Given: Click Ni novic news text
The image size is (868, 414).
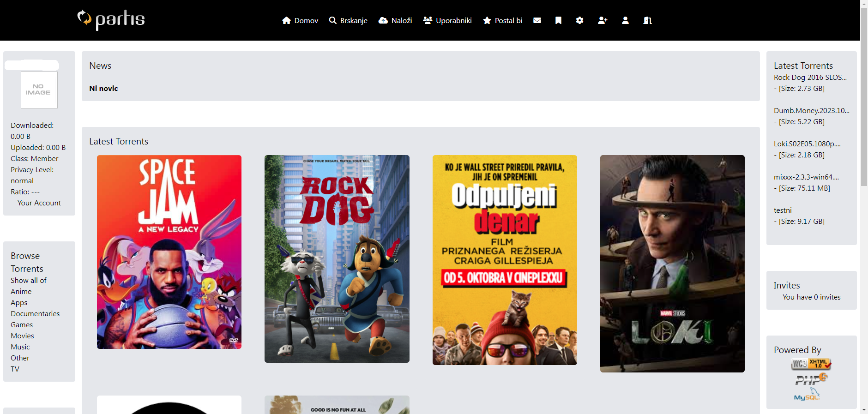Looking at the screenshot, I should tap(103, 88).
